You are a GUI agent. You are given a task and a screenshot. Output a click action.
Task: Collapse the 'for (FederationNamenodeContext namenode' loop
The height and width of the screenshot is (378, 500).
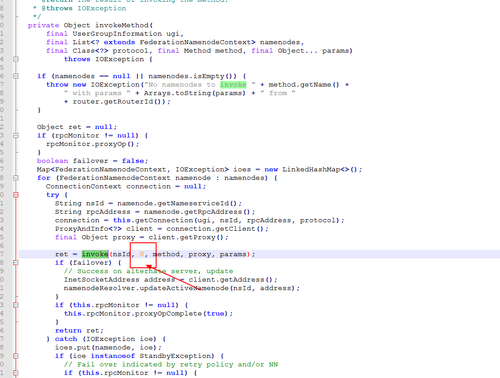pyautogui.click(x=16, y=178)
